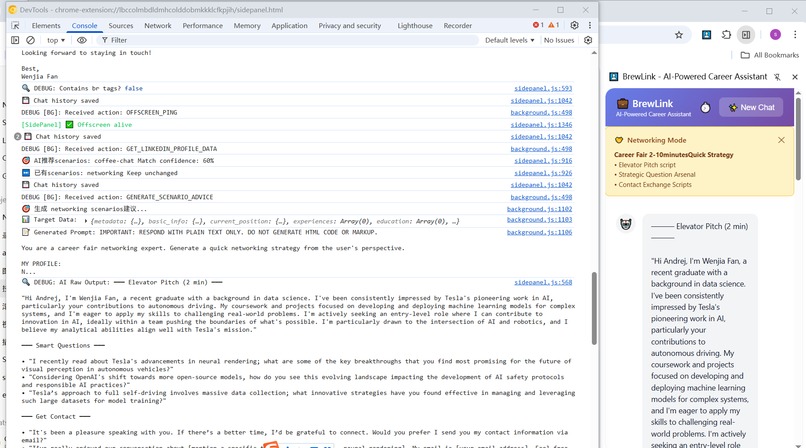Open the Chrome profile avatar
Screen dimensions: 806x448
click(x=775, y=35)
